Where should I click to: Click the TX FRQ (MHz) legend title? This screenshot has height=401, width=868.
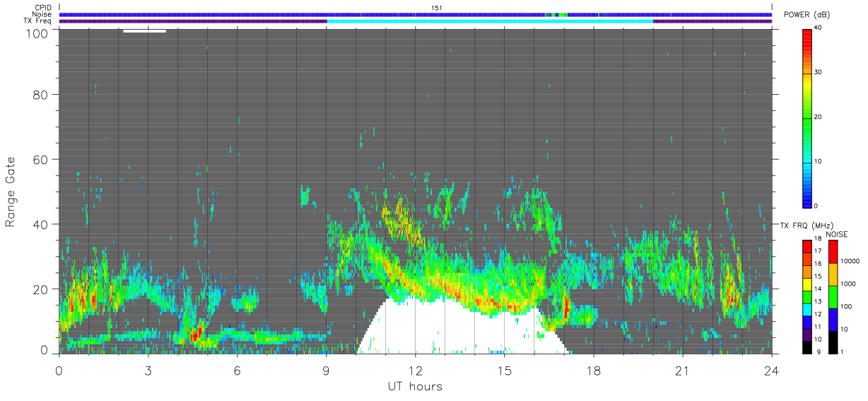pyautogui.click(x=807, y=225)
